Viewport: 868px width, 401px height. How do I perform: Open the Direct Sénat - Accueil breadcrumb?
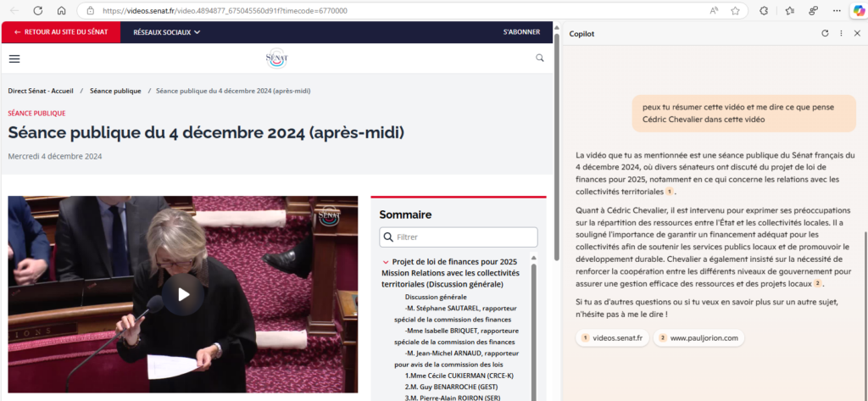pos(41,91)
